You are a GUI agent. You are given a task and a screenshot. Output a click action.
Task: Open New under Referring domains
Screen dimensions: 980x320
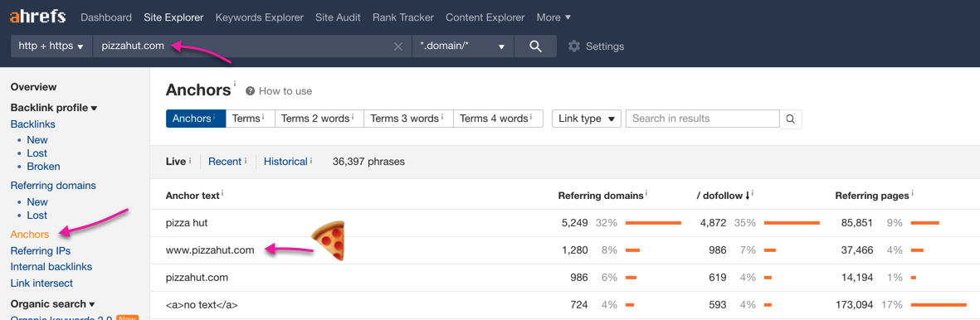[37, 202]
